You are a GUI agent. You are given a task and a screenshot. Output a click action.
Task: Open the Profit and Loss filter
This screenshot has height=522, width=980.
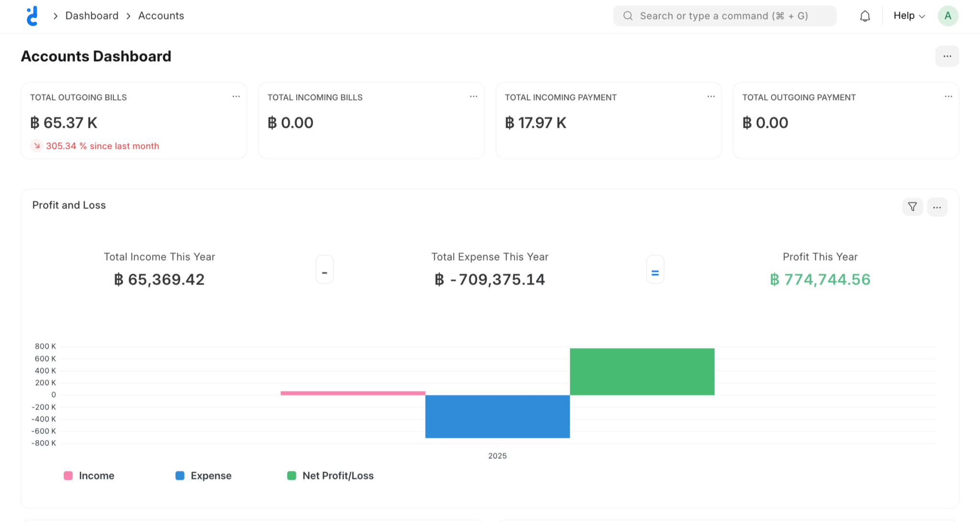tap(912, 207)
